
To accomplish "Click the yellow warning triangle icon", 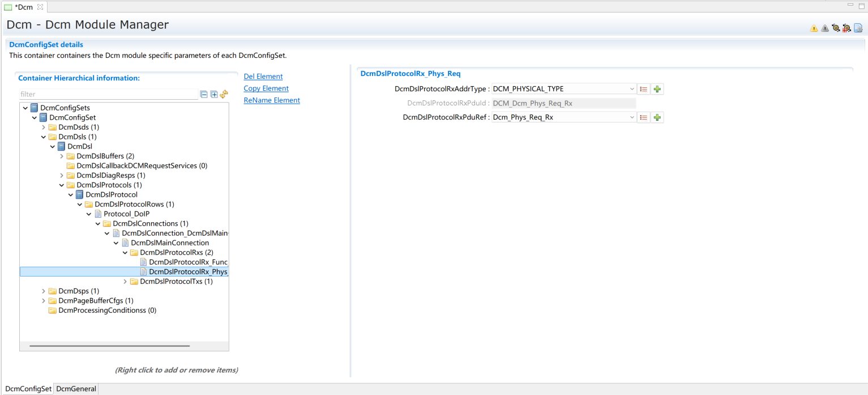I will point(814,28).
